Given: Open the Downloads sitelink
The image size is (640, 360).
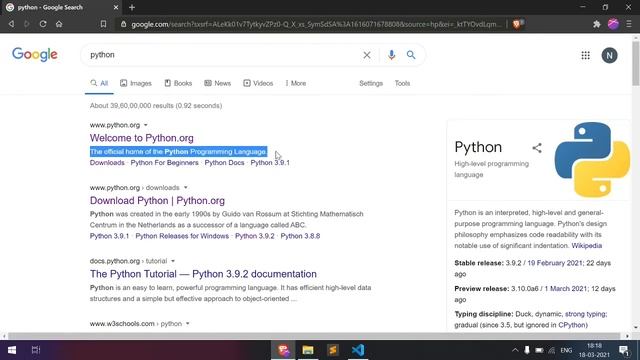Looking at the screenshot, I should [x=107, y=162].
